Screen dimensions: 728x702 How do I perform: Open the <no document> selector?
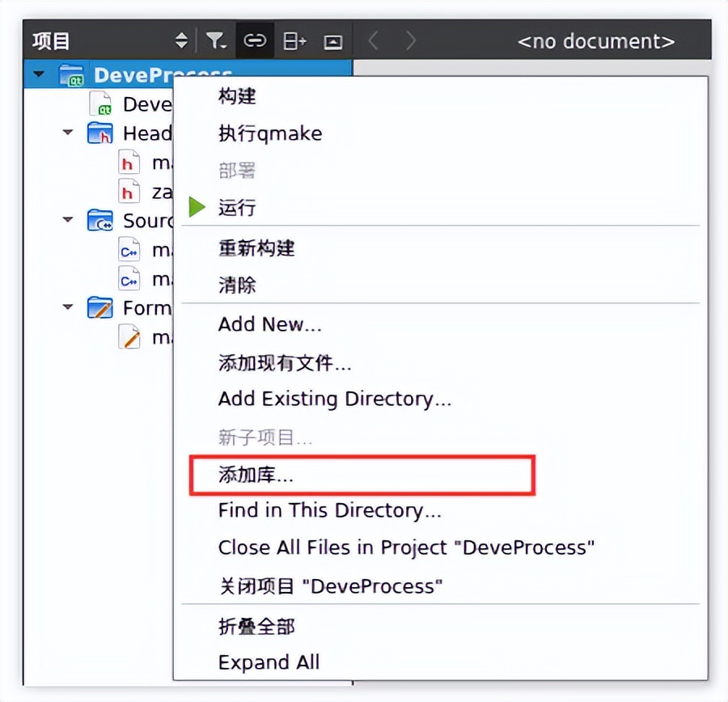click(596, 40)
